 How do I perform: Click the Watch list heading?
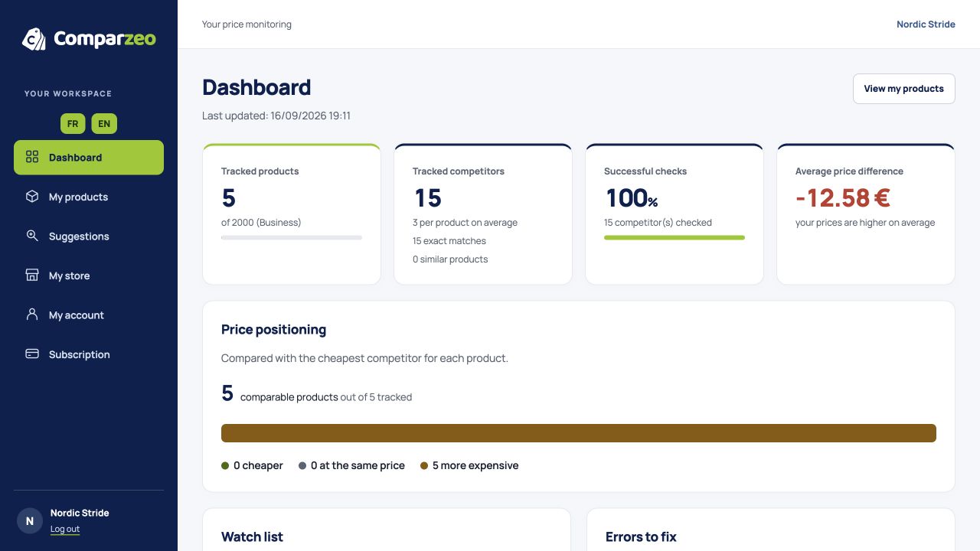coord(252,537)
